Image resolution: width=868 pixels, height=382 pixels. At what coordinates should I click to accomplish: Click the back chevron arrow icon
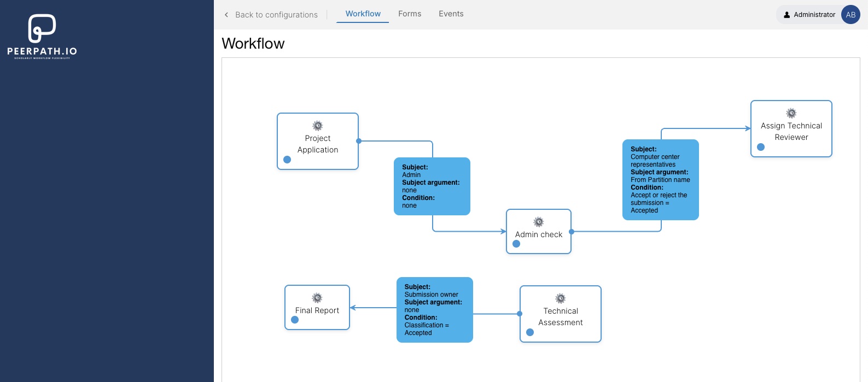tap(226, 15)
